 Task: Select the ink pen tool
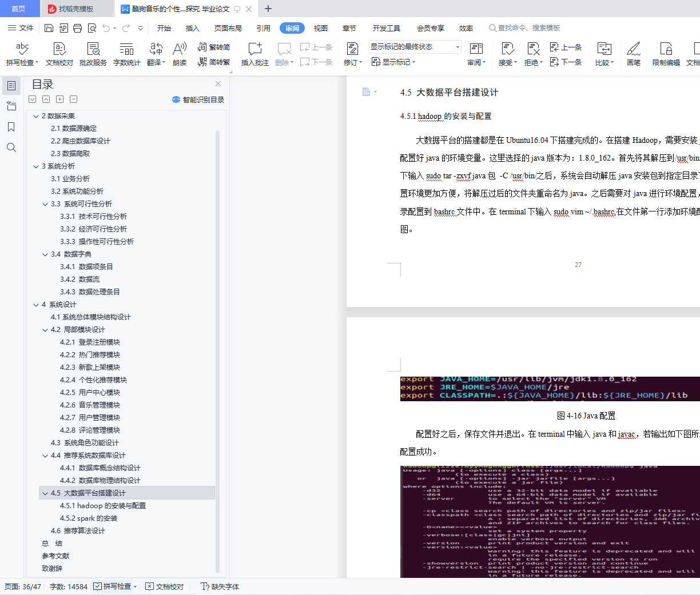coord(634,54)
